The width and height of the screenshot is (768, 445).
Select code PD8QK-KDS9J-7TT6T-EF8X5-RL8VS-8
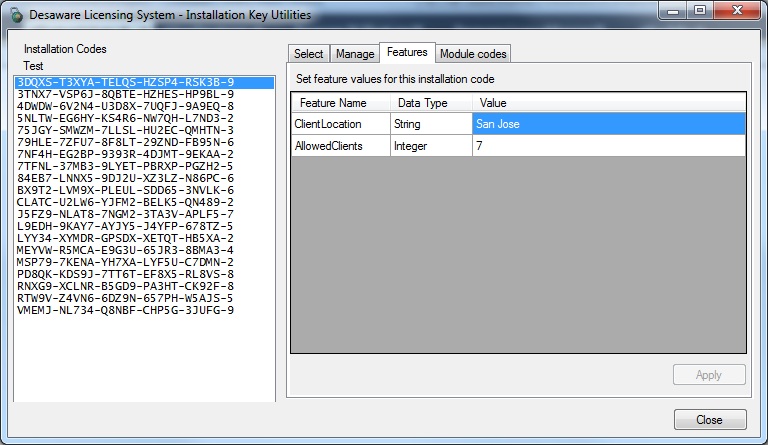pyautogui.click(x=144, y=274)
